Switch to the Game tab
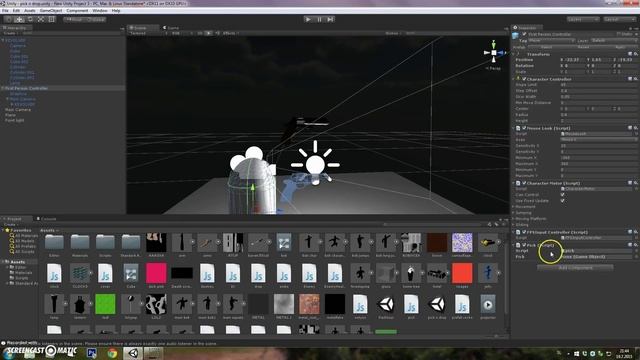Screen dimensions: 640x360 click(171, 28)
